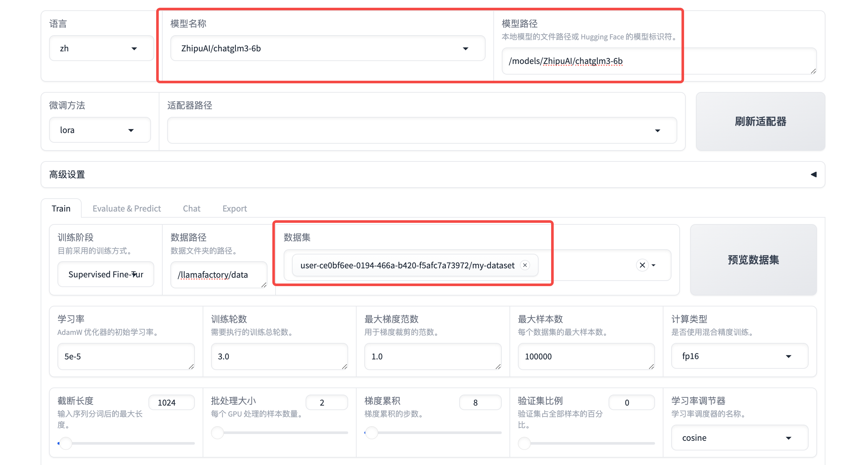Viewport: 868px width, 465px height.
Task: Click the 训练轮数 3.0 field
Action: pos(279,356)
